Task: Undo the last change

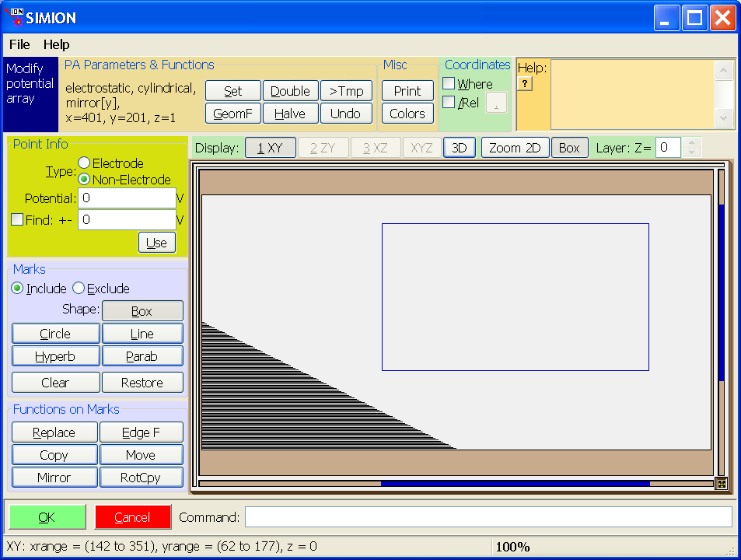Action: coord(347,114)
